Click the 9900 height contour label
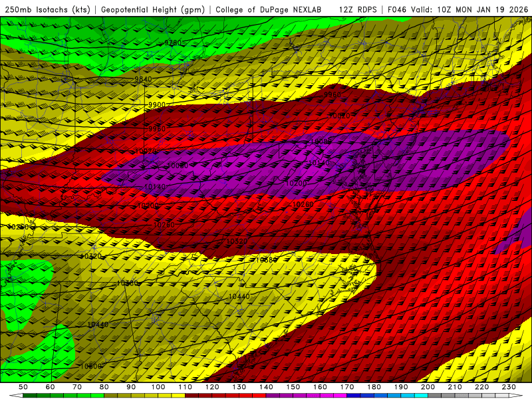532x399 pixels. pyautogui.click(x=157, y=104)
